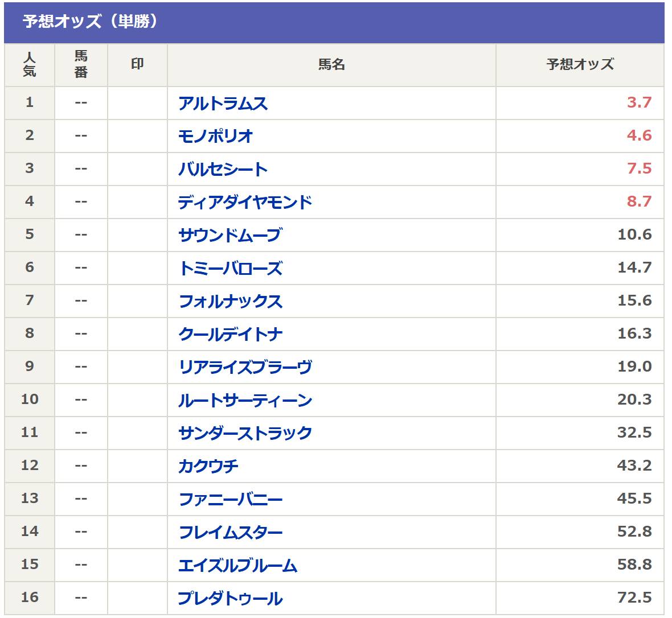This screenshot has width=672, height=618.
Task: Click the 予想オッズ column header
Action: (580, 64)
